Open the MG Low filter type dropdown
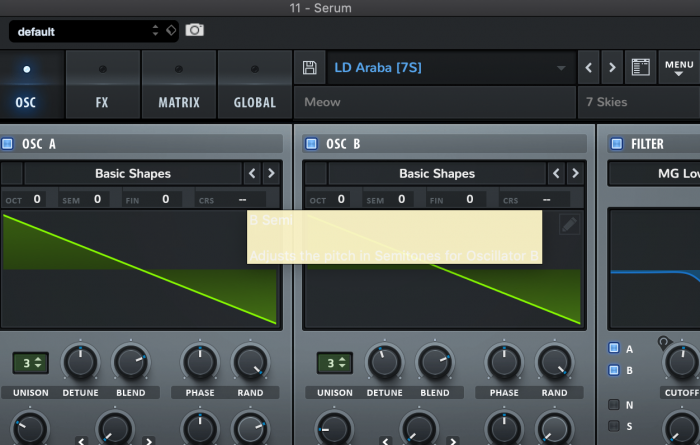 coord(654,174)
